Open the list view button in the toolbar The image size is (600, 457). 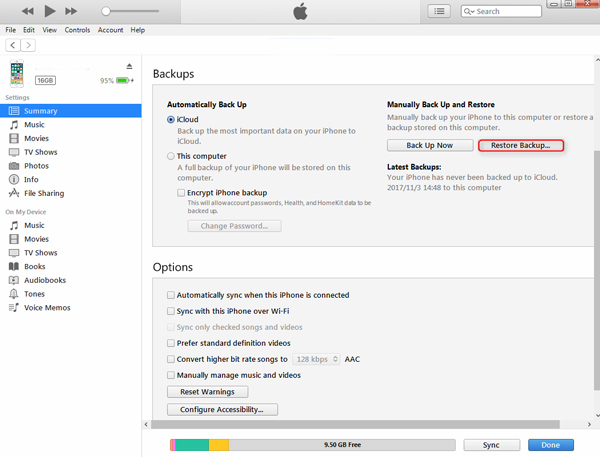coord(439,11)
